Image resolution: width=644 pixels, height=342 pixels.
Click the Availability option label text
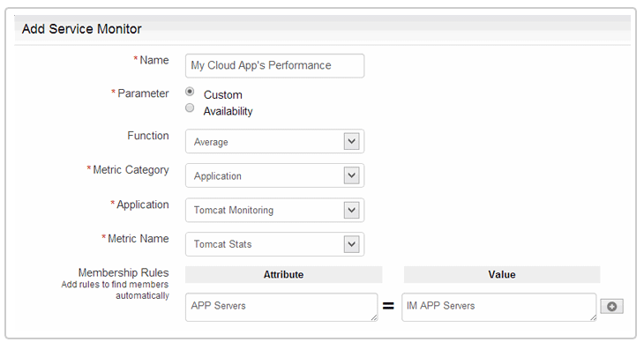228,111
